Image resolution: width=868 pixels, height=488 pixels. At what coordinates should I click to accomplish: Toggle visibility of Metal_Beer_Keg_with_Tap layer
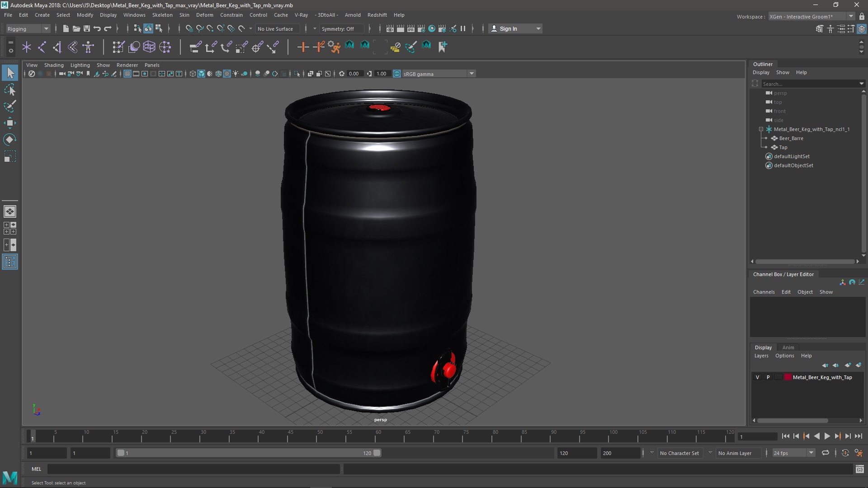pyautogui.click(x=756, y=376)
